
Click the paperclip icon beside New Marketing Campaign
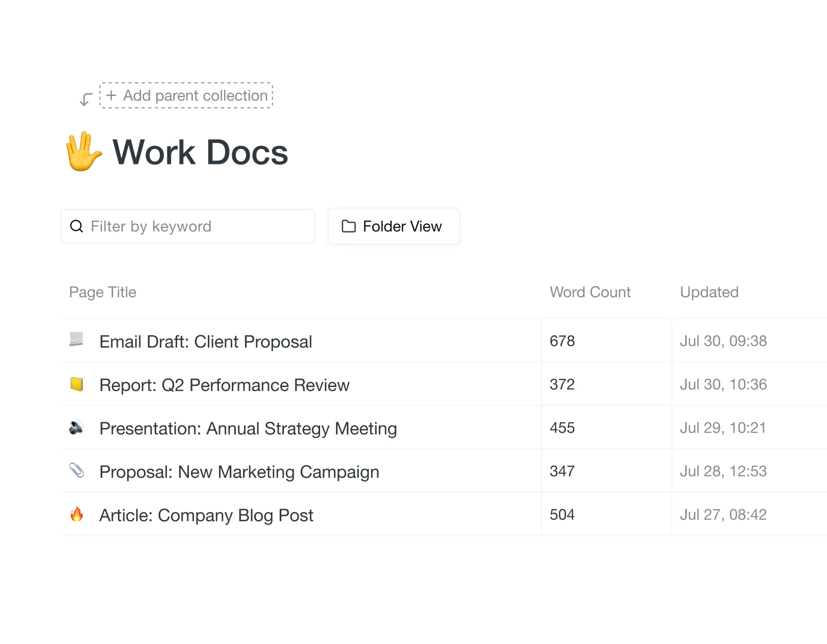[77, 471]
